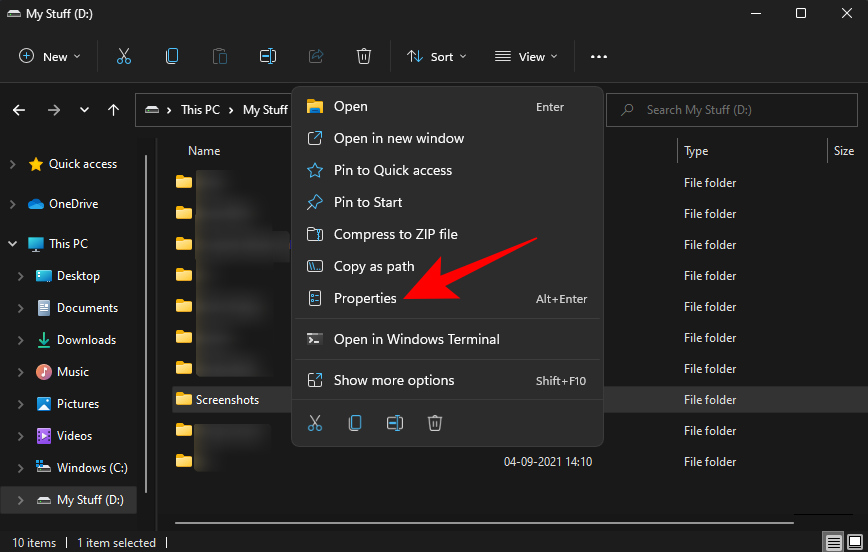Expand the Quick access tree node
868x552 pixels.
13,164
